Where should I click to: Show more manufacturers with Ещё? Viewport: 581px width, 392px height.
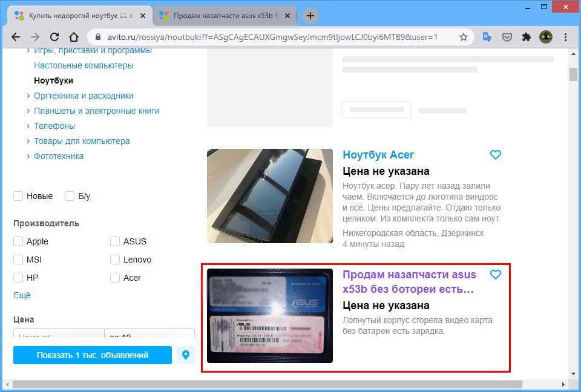tap(22, 295)
